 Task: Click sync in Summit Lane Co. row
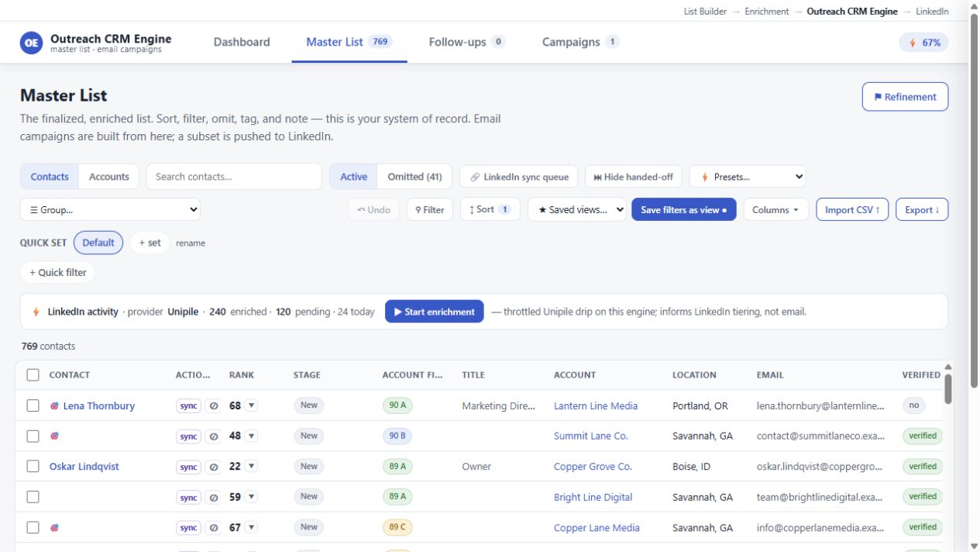pos(189,436)
